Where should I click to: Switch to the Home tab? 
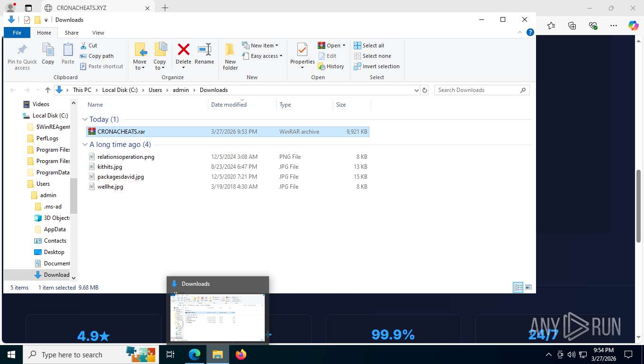pos(44,33)
